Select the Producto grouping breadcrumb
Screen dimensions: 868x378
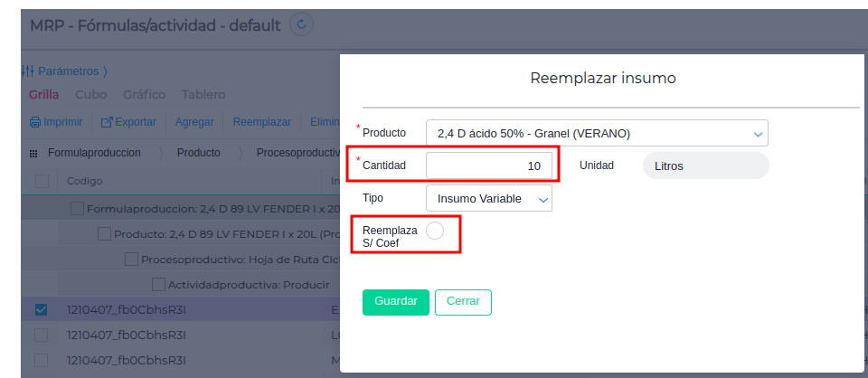pos(199,153)
